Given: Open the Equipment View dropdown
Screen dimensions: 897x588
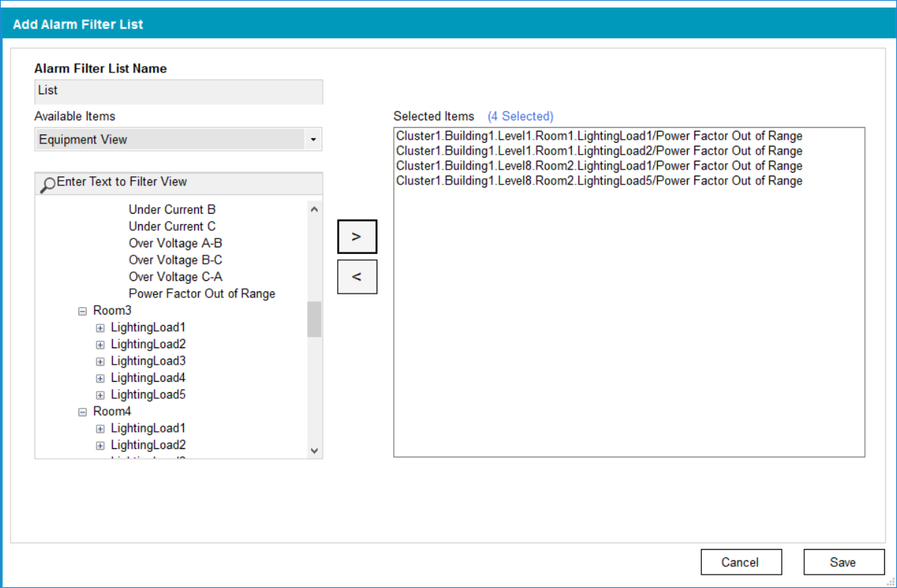Looking at the screenshot, I should click(313, 140).
